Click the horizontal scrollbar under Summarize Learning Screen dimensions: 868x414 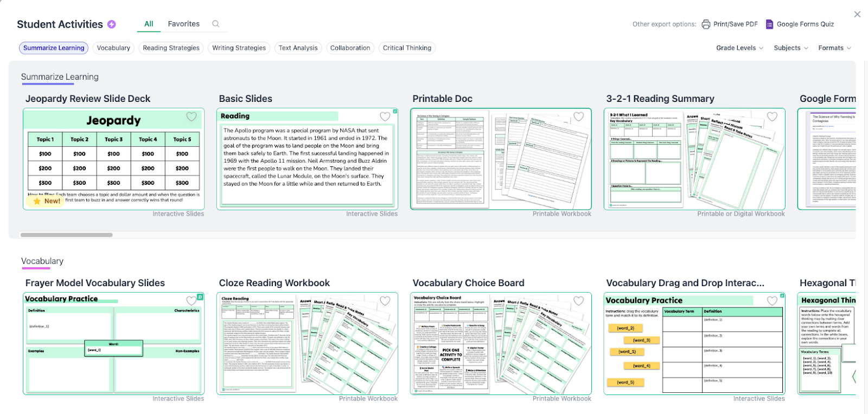click(67, 235)
